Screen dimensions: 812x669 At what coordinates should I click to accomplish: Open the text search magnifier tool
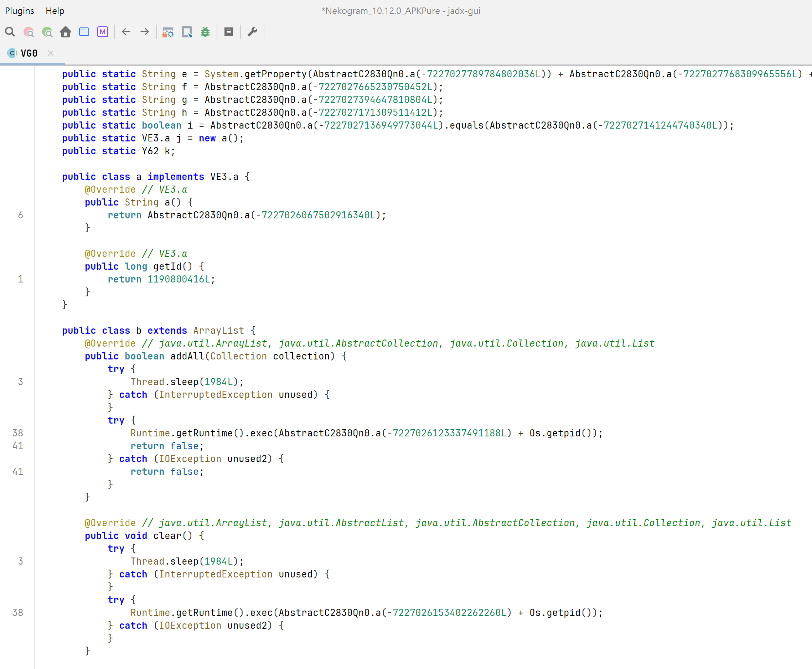point(10,32)
